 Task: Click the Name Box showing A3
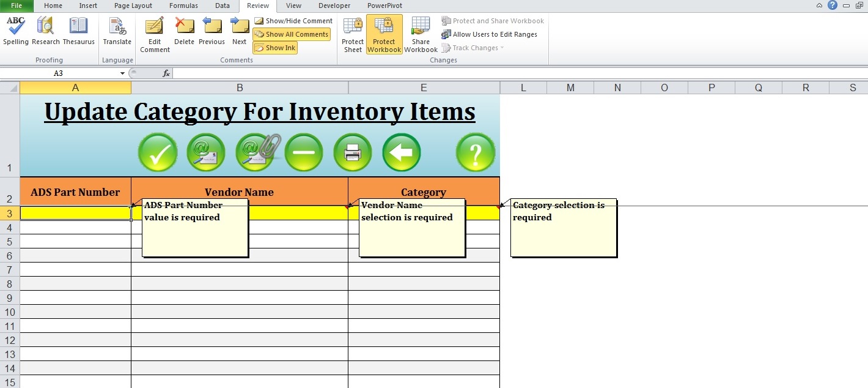coord(58,73)
